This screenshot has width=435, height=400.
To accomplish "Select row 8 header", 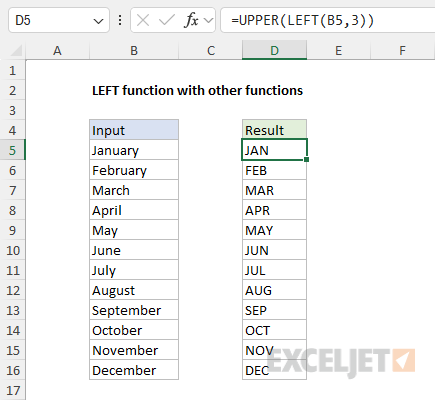I will [x=13, y=210].
